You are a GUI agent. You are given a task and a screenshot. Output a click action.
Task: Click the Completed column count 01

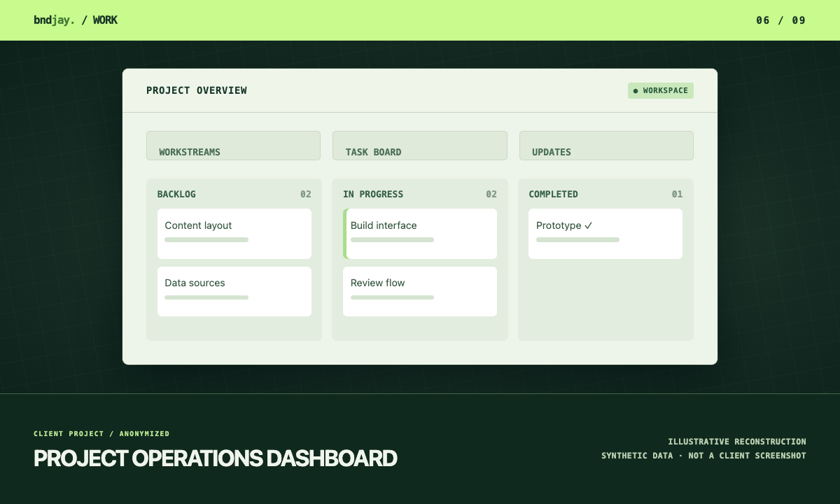coord(677,194)
